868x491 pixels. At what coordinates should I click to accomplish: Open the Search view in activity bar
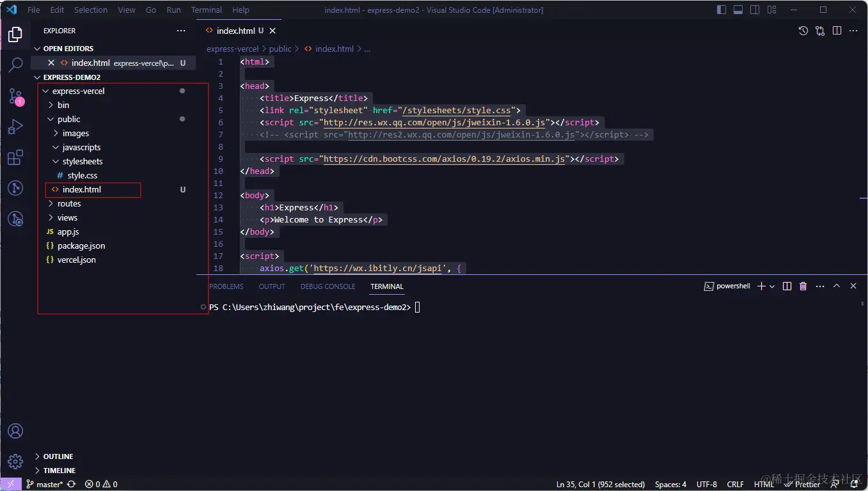click(x=15, y=65)
